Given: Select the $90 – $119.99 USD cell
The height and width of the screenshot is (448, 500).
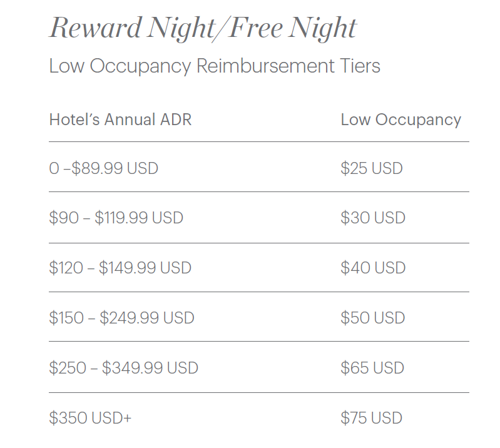Looking at the screenshot, I should pos(116,218).
